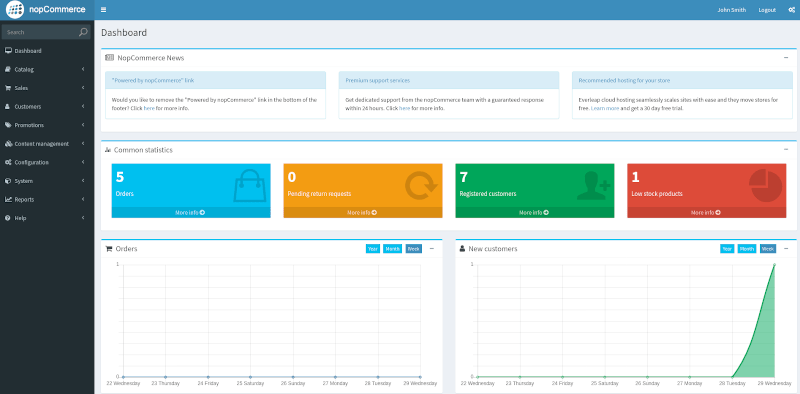Collapse the NopCommerce News panel
Viewport: 800px width, 394px height.
click(786, 58)
